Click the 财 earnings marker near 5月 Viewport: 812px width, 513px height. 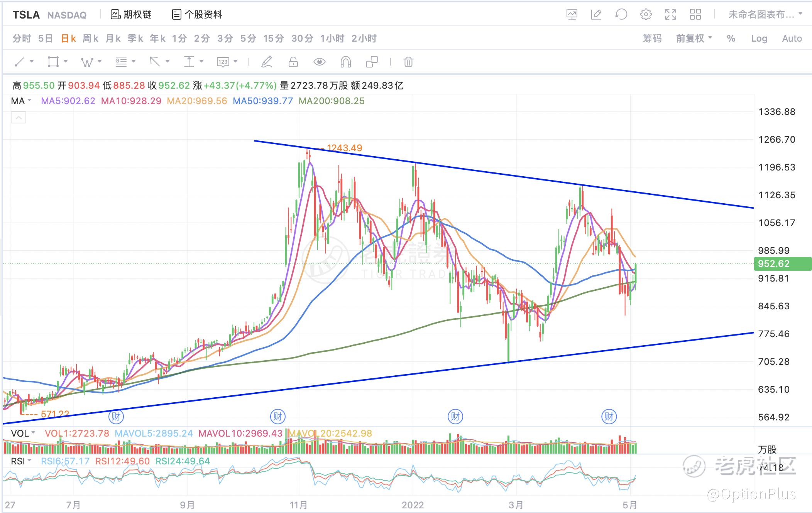609,417
